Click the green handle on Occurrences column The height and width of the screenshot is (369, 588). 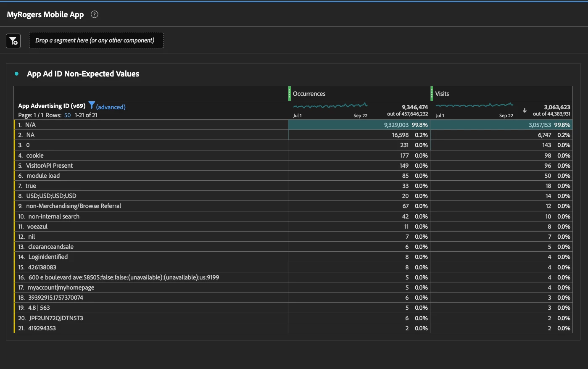click(289, 93)
